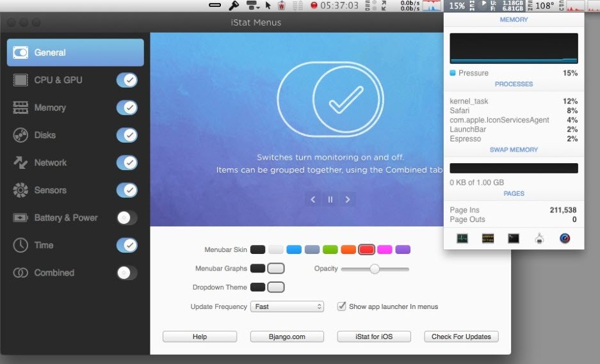Launch Terminal from memory dropdown launcher
Image resolution: width=600 pixels, height=364 pixels.
point(514,239)
